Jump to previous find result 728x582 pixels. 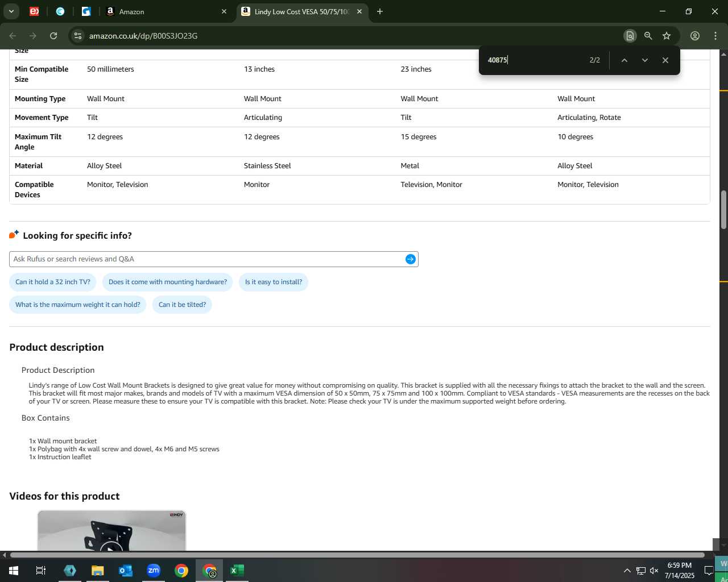pos(624,60)
